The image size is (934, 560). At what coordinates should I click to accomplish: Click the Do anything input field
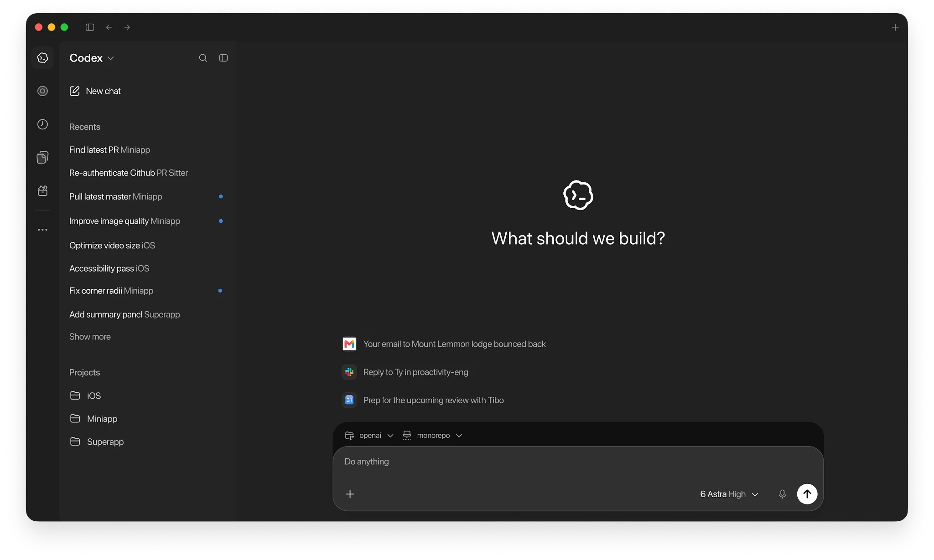pos(578,462)
